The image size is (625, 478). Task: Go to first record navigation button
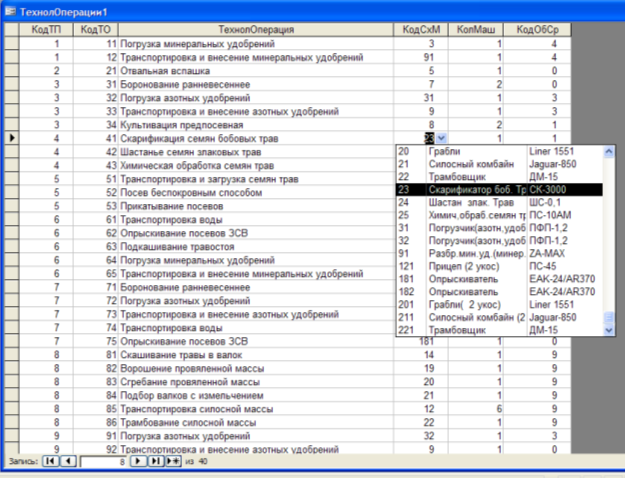tap(51, 461)
